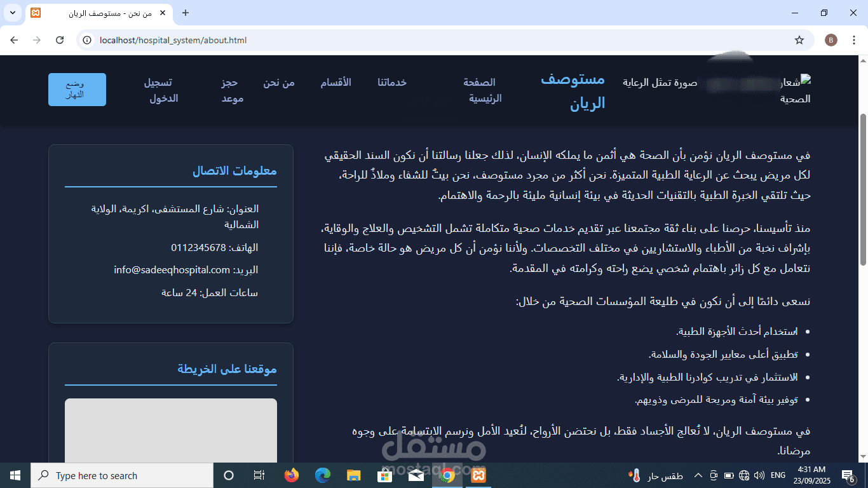Click the bullet استخدام أحدث الأجهزة الطبية
The height and width of the screenshot is (488, 868).
[x=736, y=332]
